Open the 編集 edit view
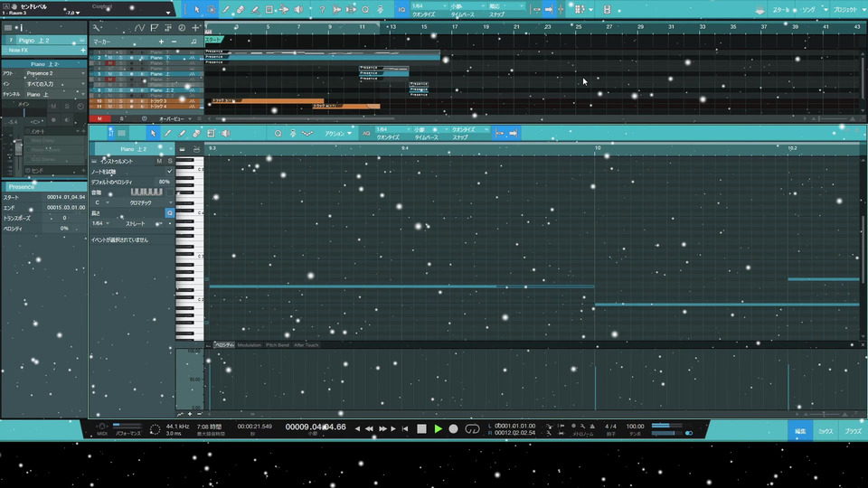Image resolution: width=868 pixels, height=488 pixels. [800, 431]
